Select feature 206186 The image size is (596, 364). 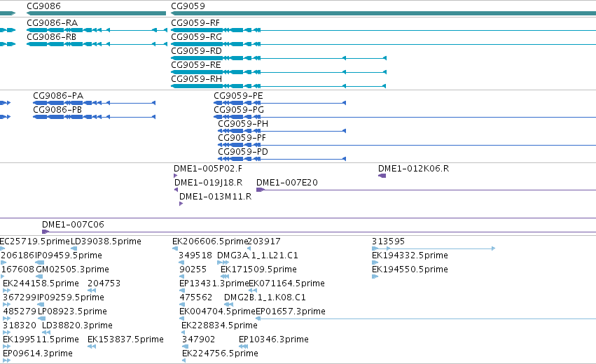(x=18, y=255)
